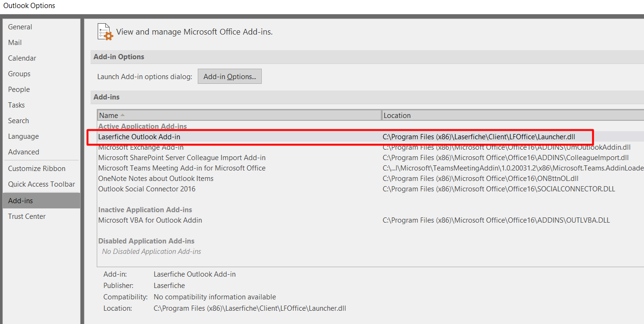
Task: Click the Add-in name in details area
Action: (194, 274)
